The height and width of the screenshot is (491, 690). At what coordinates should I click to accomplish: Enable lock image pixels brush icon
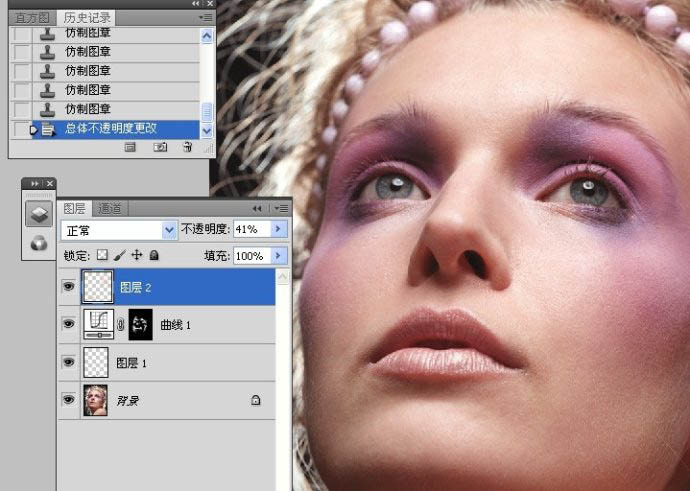pos(119,256)
